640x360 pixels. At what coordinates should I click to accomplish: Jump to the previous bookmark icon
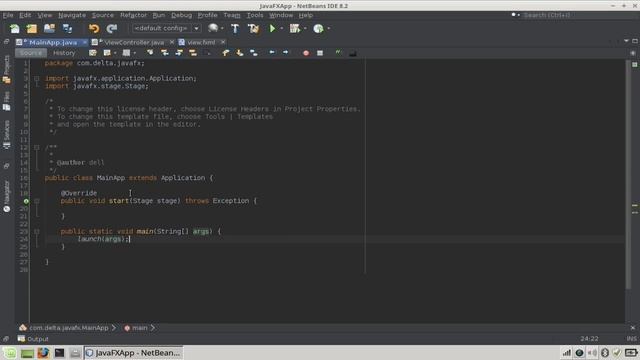(226, 53)
